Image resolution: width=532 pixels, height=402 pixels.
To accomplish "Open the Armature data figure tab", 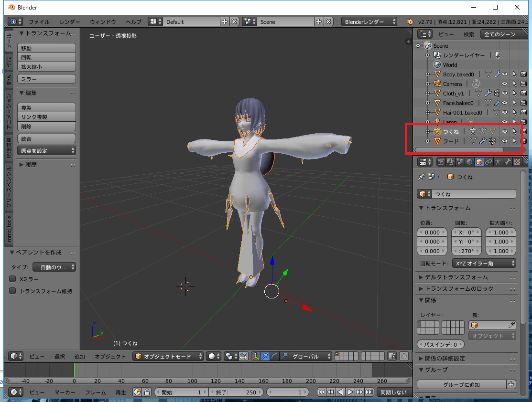I will click(498, 162).
